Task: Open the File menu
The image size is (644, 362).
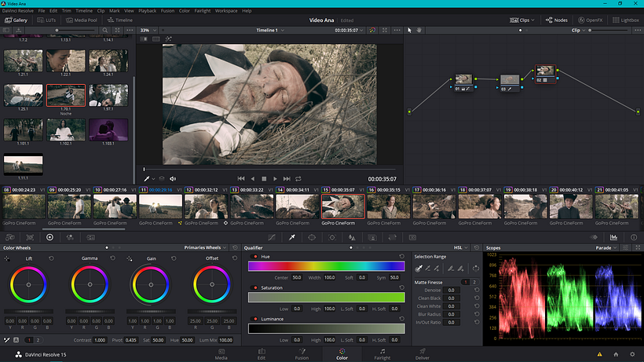Action: tap(42, 11)
